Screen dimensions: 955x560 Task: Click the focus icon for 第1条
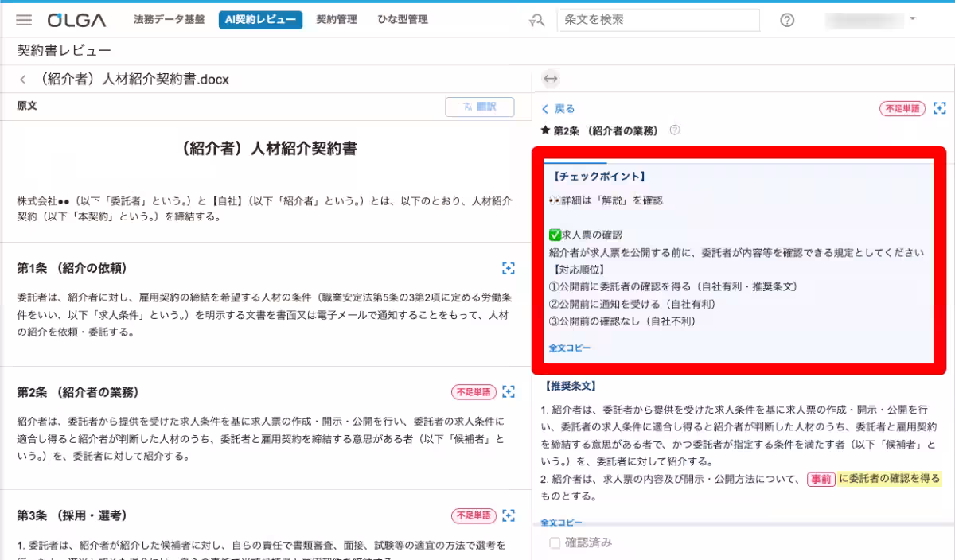click(509, 268)
